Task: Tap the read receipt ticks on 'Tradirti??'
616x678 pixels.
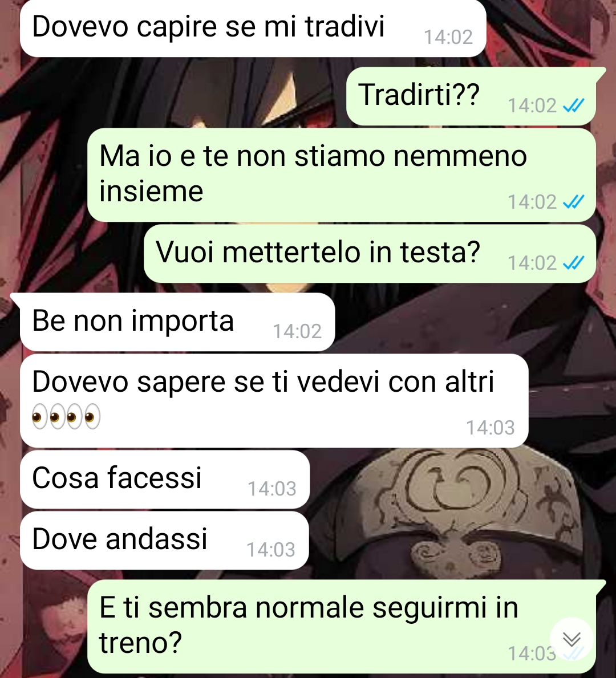Action: [574, 105]
